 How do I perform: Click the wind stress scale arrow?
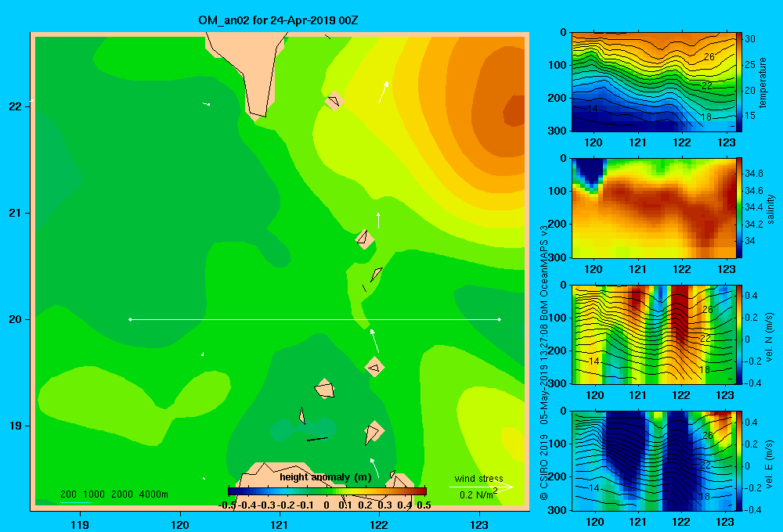tap(481, 487)
